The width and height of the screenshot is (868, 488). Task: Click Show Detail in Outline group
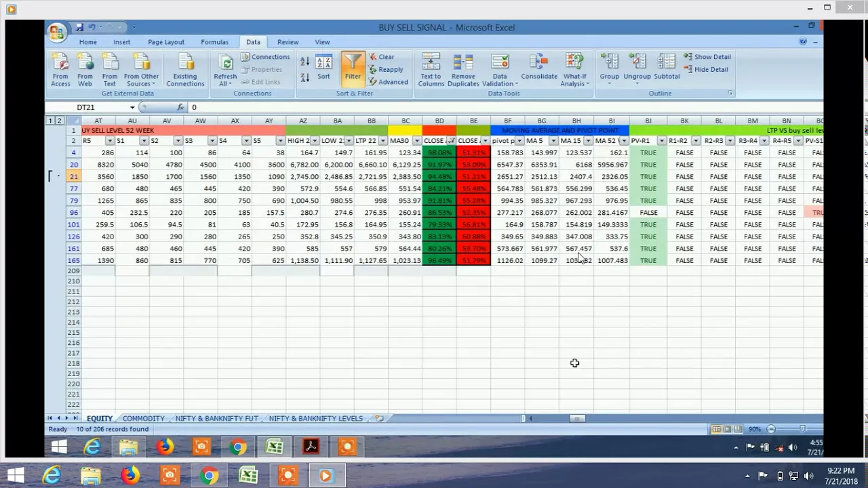click(707, 57)
